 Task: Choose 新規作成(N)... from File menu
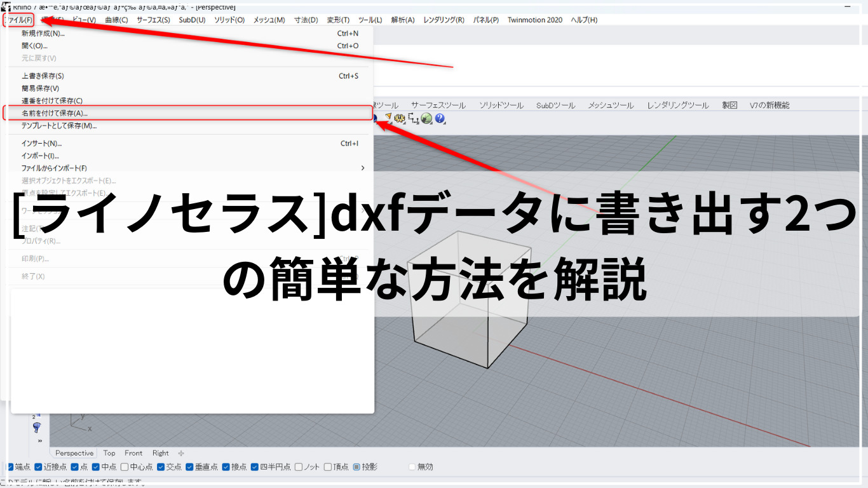(189, 33)
